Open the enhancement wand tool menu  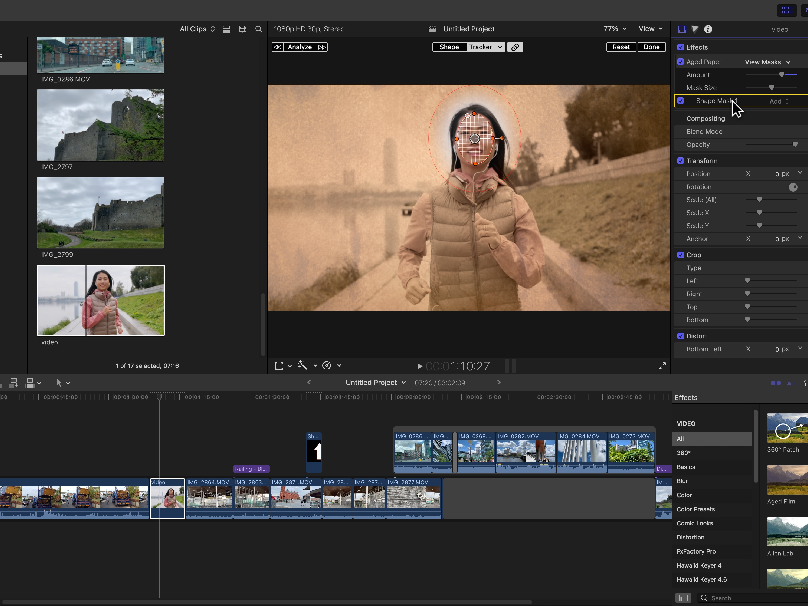[303, 366]
